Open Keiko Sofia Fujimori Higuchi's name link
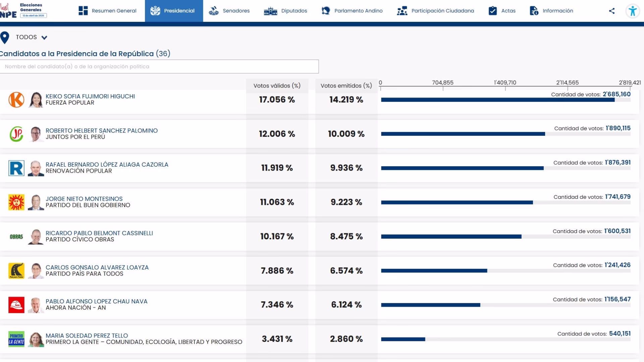 [x=90, y=96]
